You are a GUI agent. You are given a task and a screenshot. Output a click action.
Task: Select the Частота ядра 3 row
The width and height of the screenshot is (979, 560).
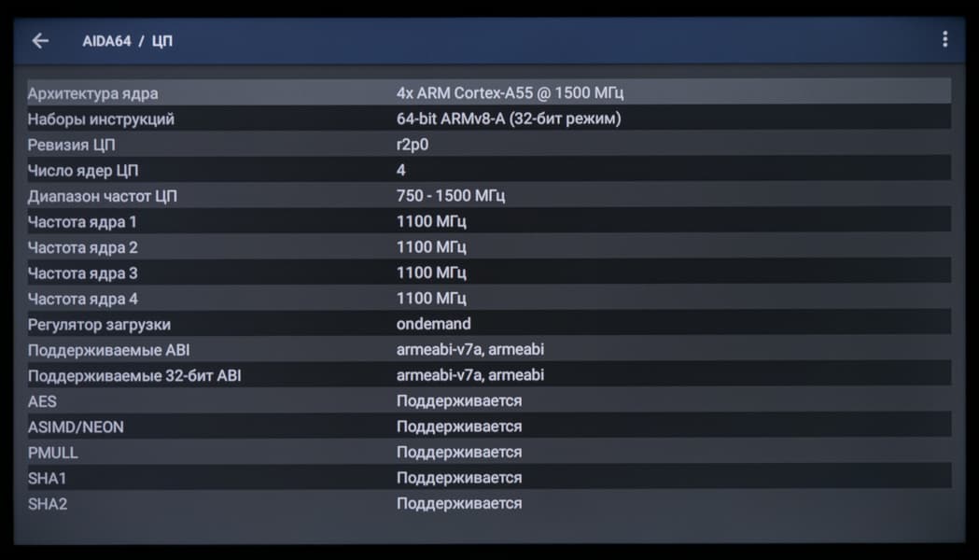point(489,273)
